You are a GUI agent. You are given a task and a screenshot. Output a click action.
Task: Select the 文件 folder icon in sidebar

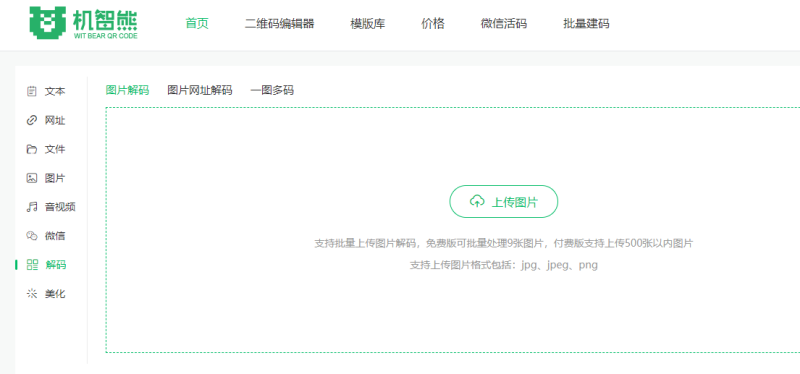[32, 149]
